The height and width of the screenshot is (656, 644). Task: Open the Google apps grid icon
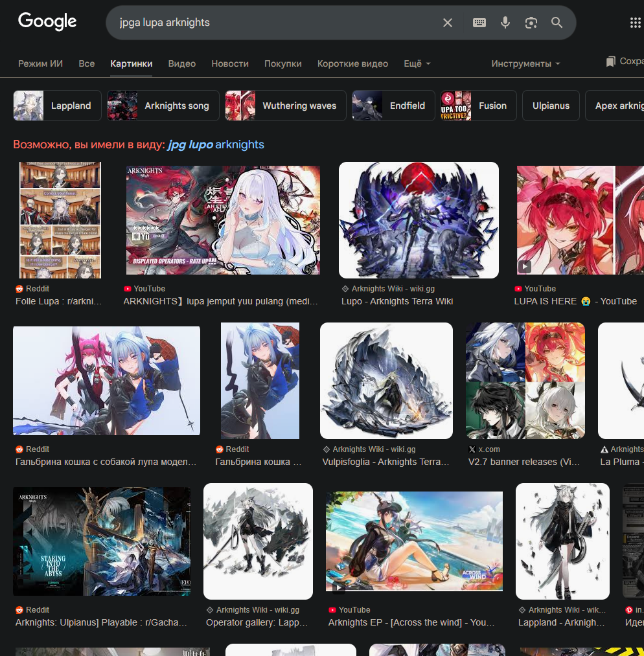coord(635,23)
